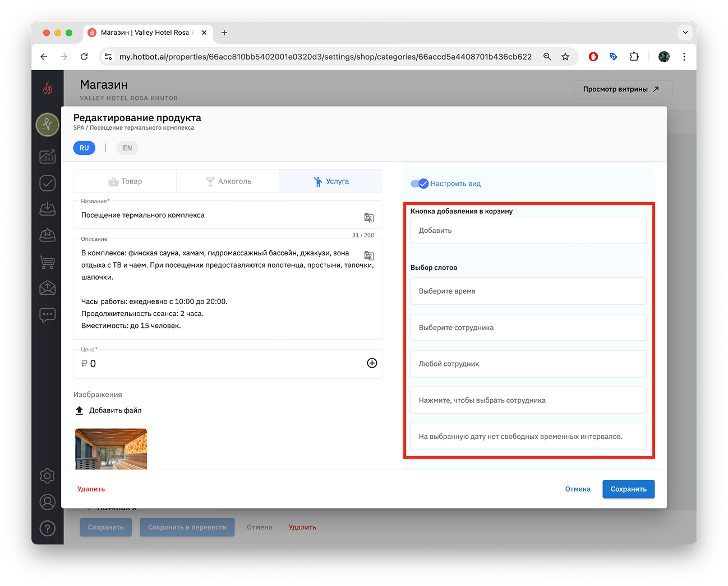Viewport: 728px width, 586px height.
Task: Click the browser forward arrow
Action: click(x=64, y=57)
